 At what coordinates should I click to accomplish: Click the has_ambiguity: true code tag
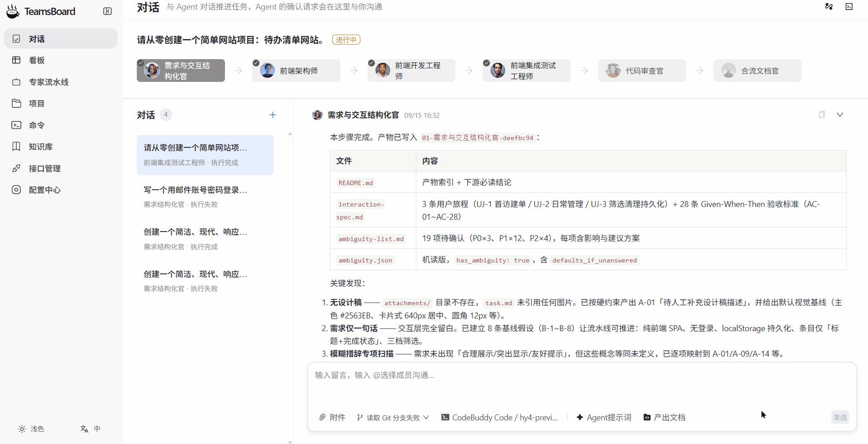[x=493, y=260]
